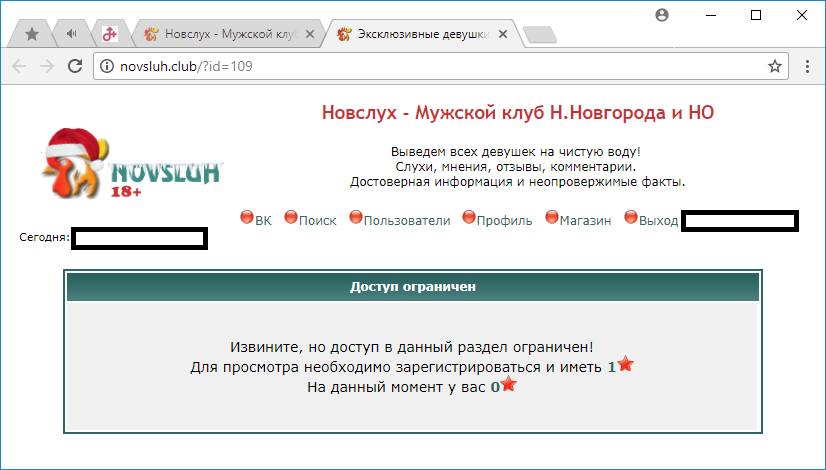Screen dimensions: 826x470
Task: Close the 'Эксклюзивные девушки' tab
Action: click(x=502, y=34)
